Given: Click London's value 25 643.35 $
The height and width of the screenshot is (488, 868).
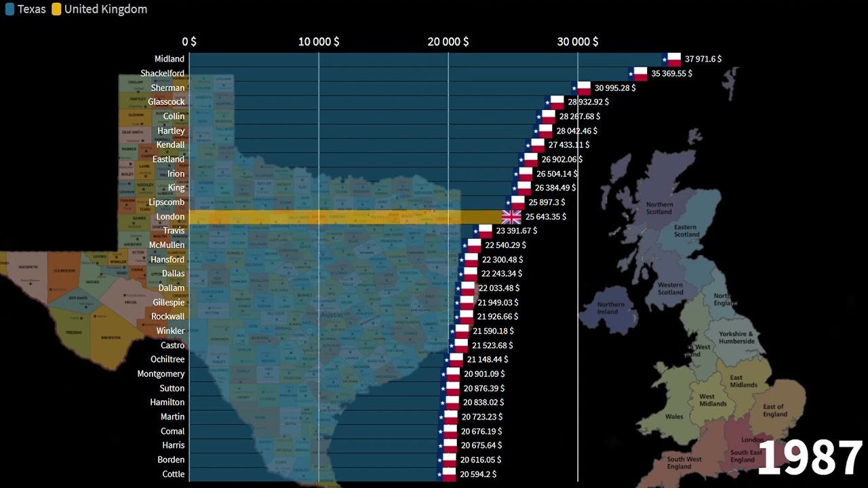Looking at the screenshot, I should [546, 217].
